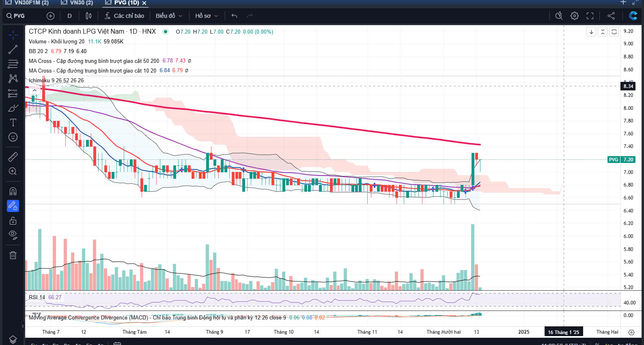Toggle stay-in-drawing-mode pencil lock button
Viewport: 644px width, 345px height.
(x=13, y=206)
